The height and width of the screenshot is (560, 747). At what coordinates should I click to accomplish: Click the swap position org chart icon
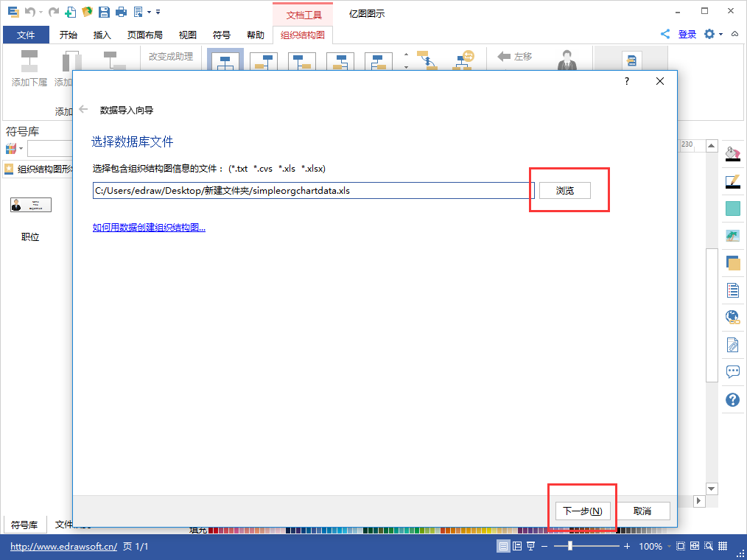tap(463, 60)
